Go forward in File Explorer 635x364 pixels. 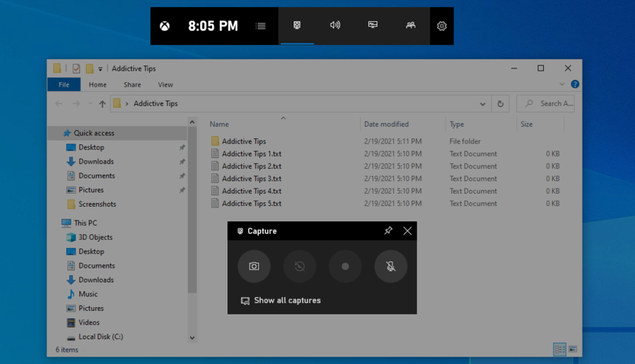pyautogui.click(x=76, y=103)
